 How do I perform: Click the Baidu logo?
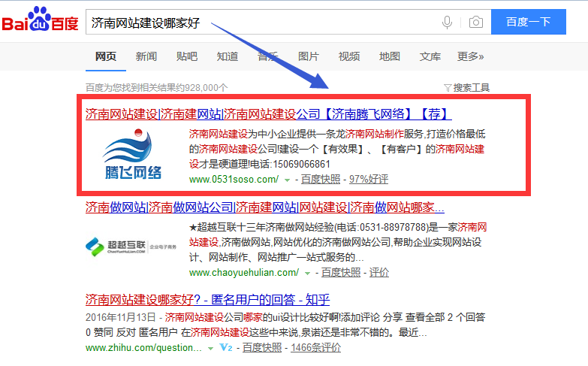[x=40, y=20]
